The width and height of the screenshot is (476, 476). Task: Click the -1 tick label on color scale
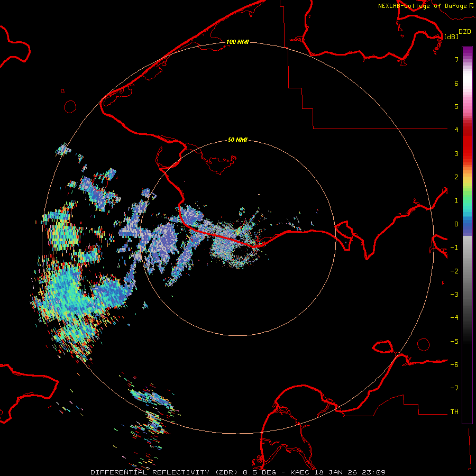click(x=454, y=248)
